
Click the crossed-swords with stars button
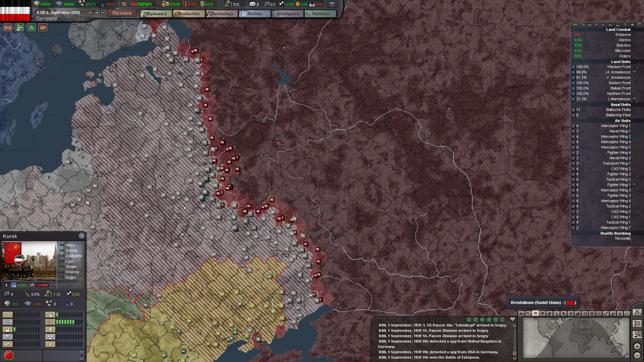(637, 312)
